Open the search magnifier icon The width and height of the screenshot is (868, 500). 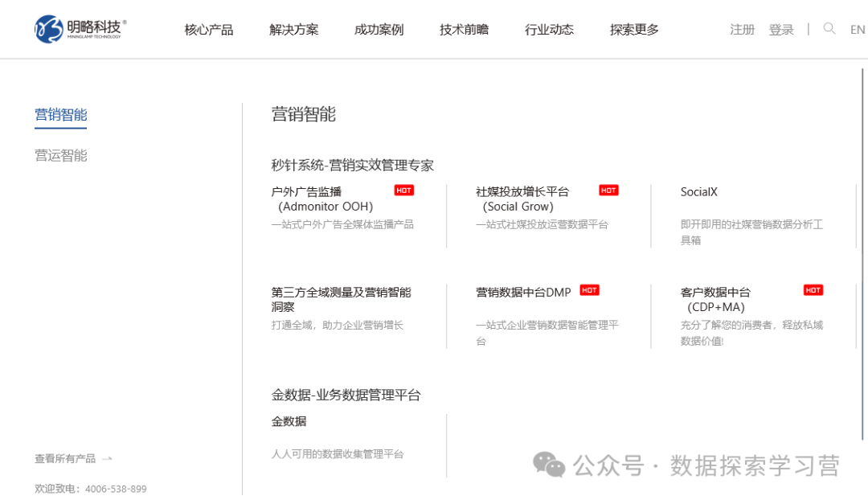point(829,29)
